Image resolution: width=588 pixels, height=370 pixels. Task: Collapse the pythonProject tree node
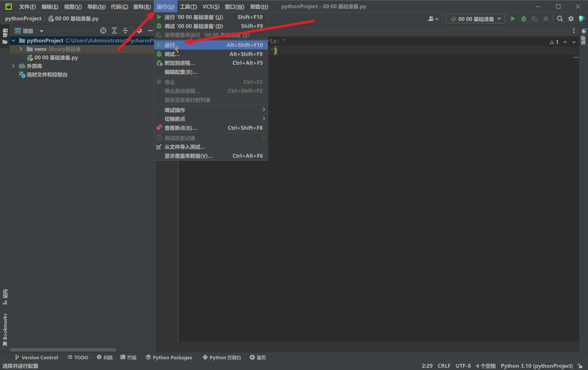point(13,41)
